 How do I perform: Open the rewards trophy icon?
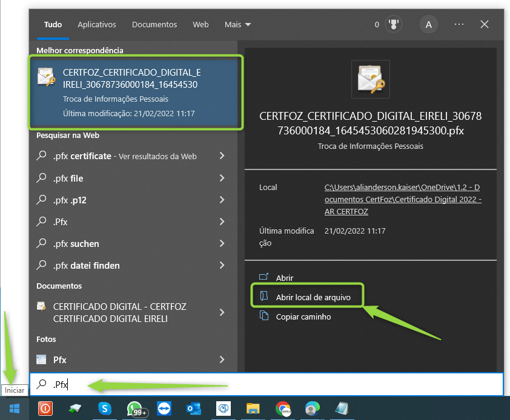[394, 25]
